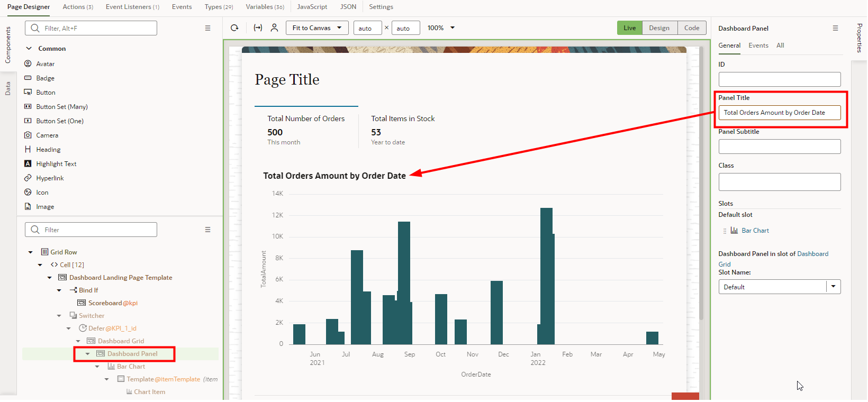This screenshot has width=868, height=402.
Task: Click the Dashboard Grid icon in tree
Action: pyautogui.click(x=91, y=341)
